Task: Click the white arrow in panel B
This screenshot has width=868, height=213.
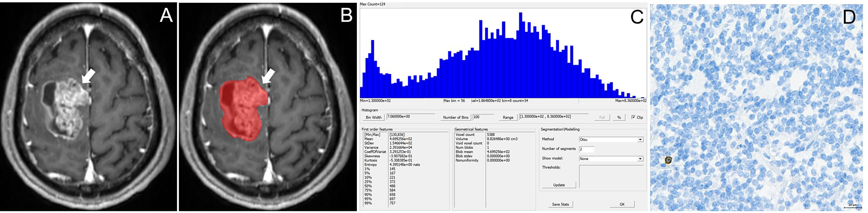Action: [268, 77]
